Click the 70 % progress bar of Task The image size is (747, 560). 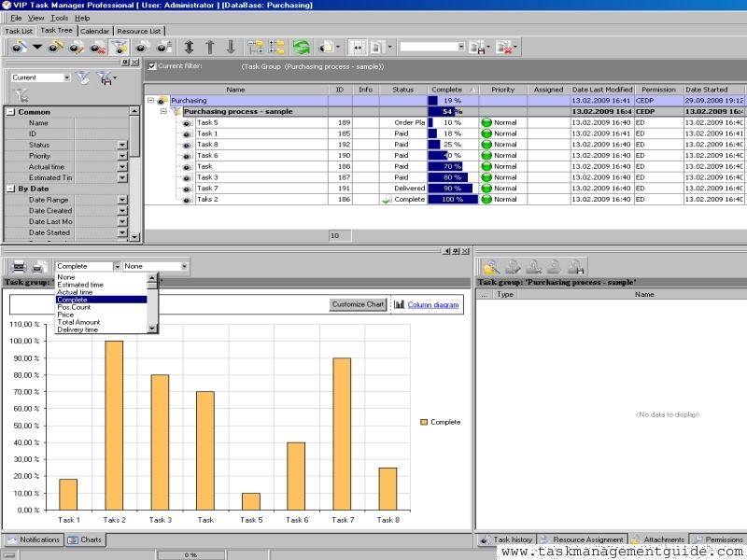click(x=445, y=167)
